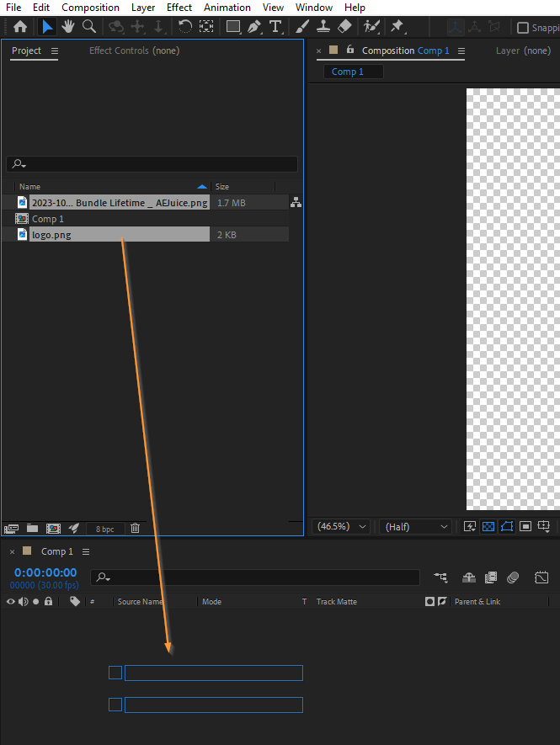Click the trash icon in Project panel
This screenshot has height=745, width=560.
135,528
